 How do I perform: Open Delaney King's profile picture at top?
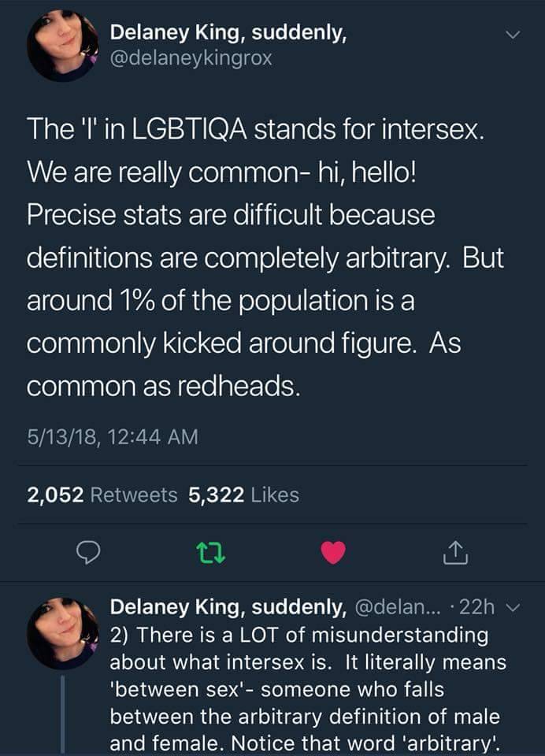pos(63,47)
